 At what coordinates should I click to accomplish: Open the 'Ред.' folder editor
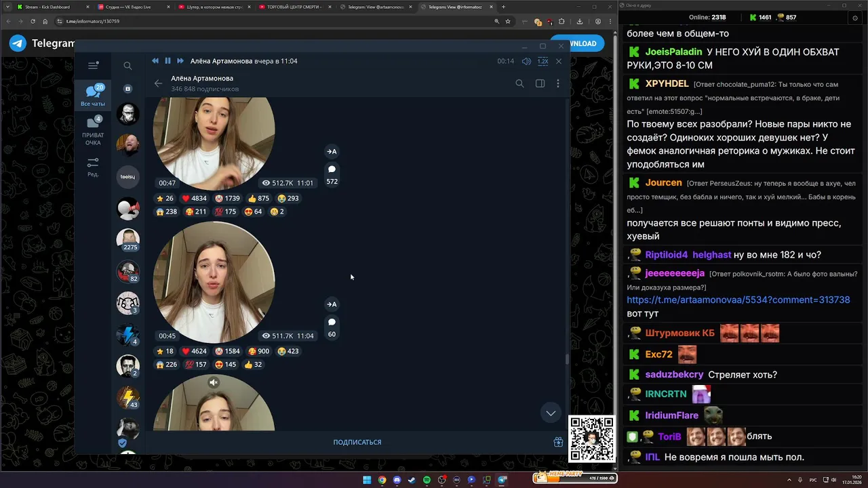[x=93, y=167]
